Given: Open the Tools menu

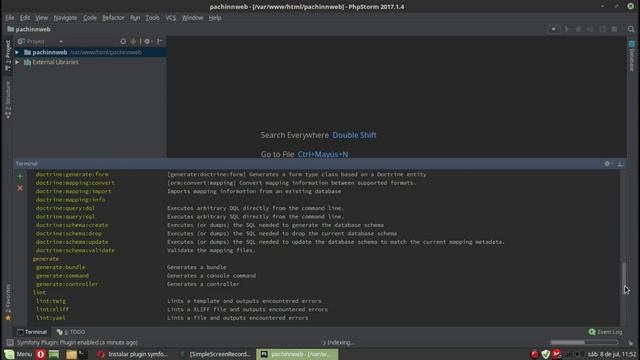Looking at the screenshot, I should click(x=152, y=18).
